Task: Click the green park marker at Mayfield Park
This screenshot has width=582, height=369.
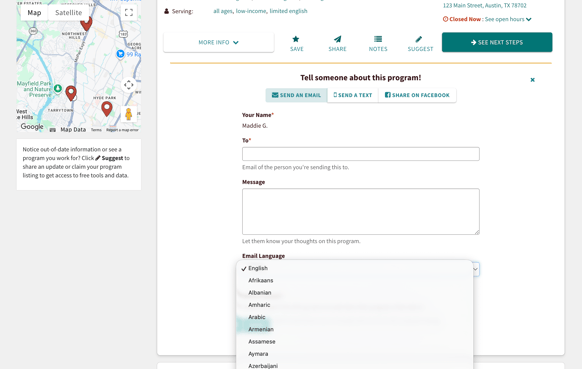Action: [58, 88]
